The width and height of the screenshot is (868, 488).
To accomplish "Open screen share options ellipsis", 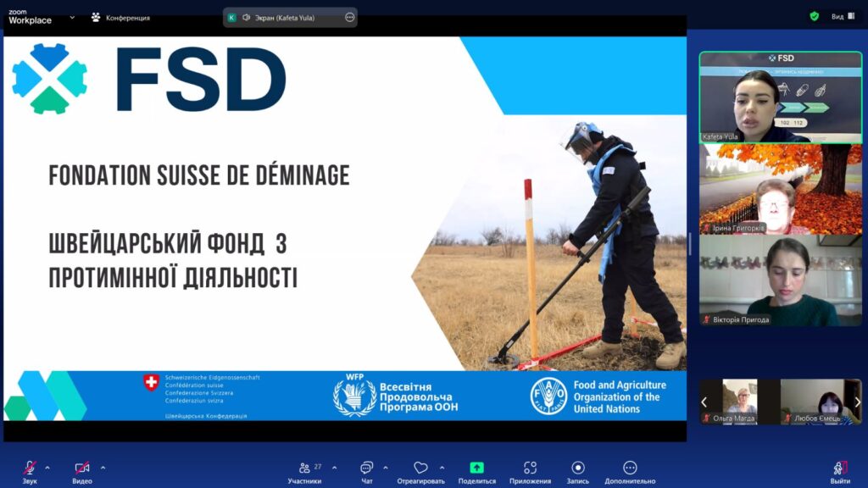I will tap(349, 17).
